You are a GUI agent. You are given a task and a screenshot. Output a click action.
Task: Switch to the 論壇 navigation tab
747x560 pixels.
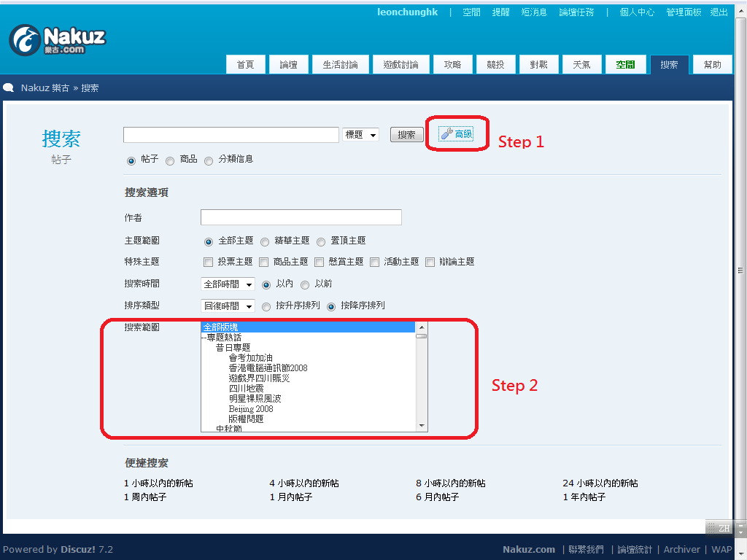288,65
